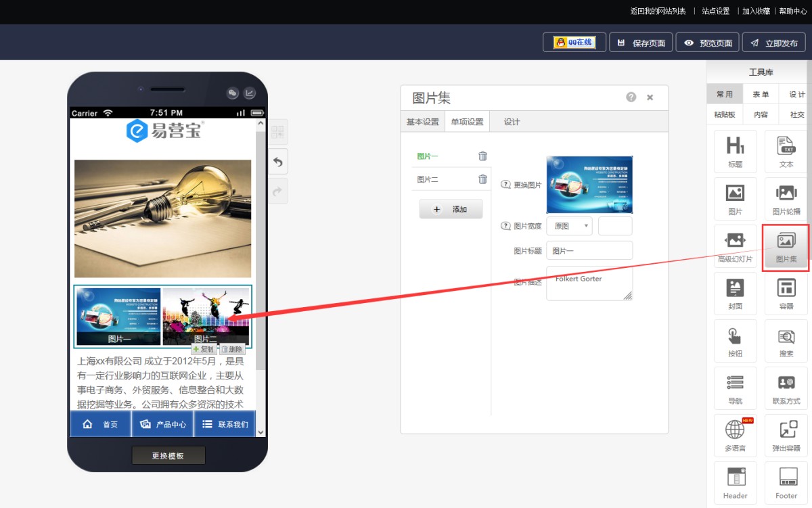Toggle the grid layout button beside phone
812x508 pixels.
(x=278, y=132)
